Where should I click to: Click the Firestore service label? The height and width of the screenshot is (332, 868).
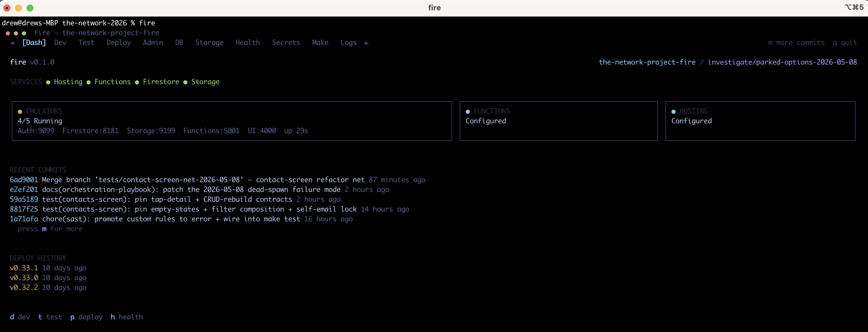tap(161, 82)
